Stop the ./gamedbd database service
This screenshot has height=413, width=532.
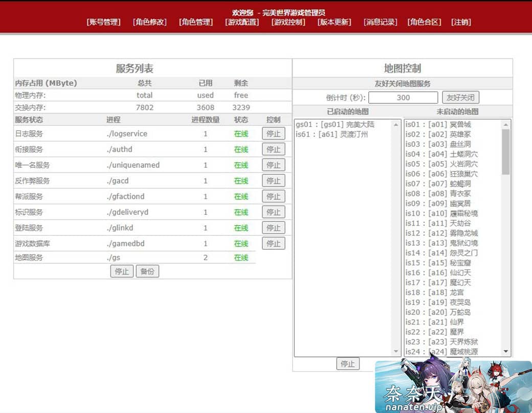pyautogui.click(x=274, y=243)
